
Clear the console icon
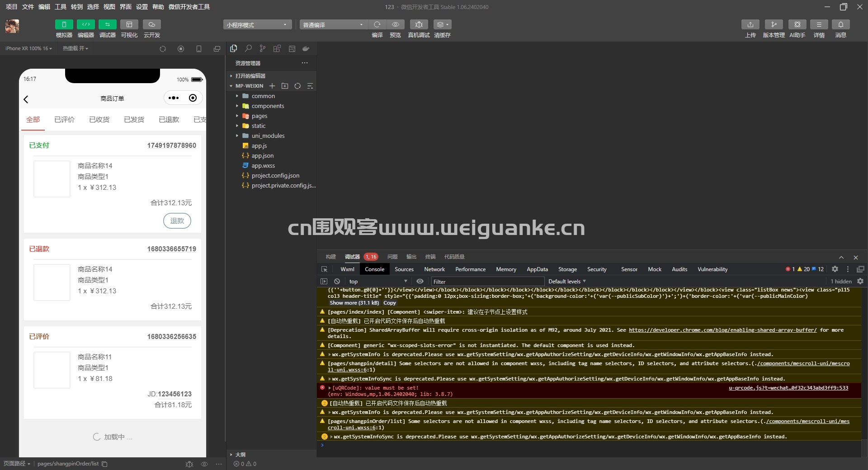coord(337,281)
